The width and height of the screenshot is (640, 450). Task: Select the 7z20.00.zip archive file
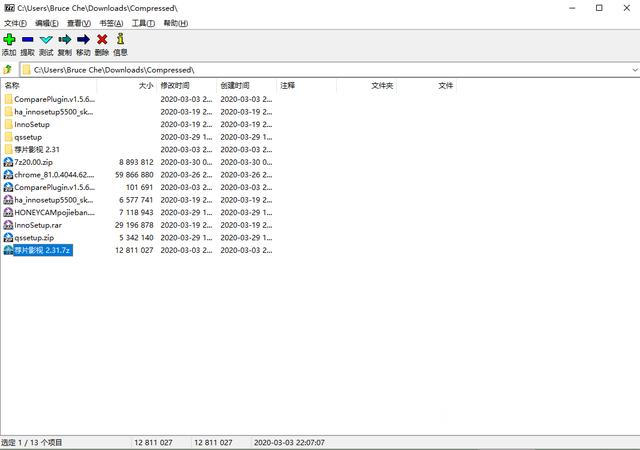[x=34, y=162]
